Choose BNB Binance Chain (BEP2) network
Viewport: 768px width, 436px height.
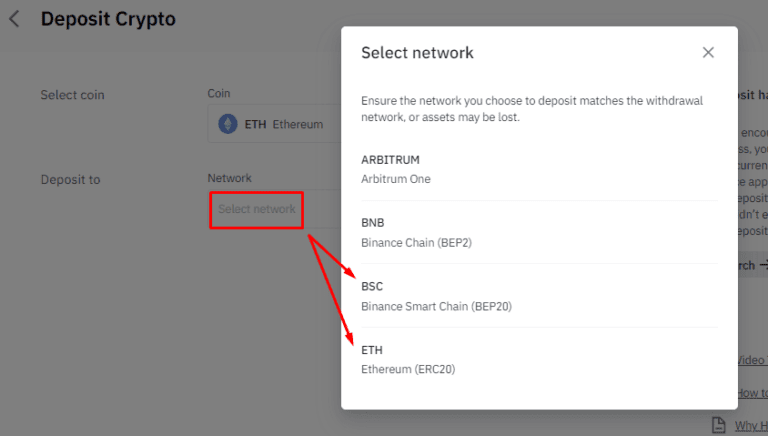point(539,232)
